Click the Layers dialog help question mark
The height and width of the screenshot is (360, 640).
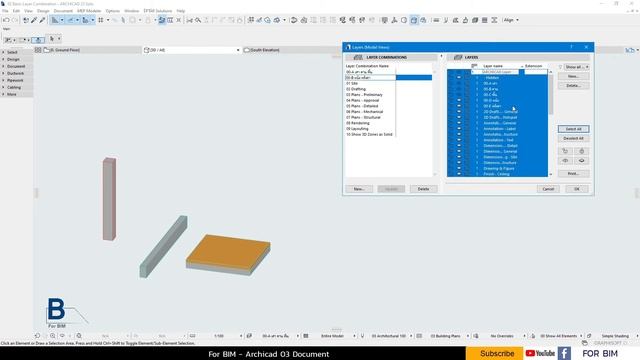click(x=571, y=47)
